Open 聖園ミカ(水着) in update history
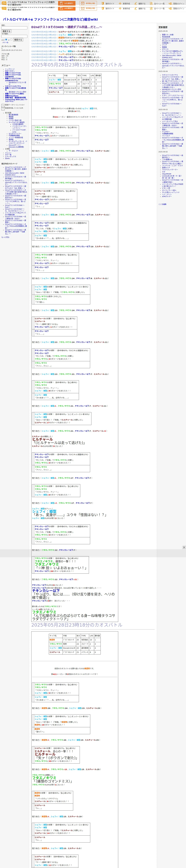This screenshot has height=868, width=186. pos(168,35)
